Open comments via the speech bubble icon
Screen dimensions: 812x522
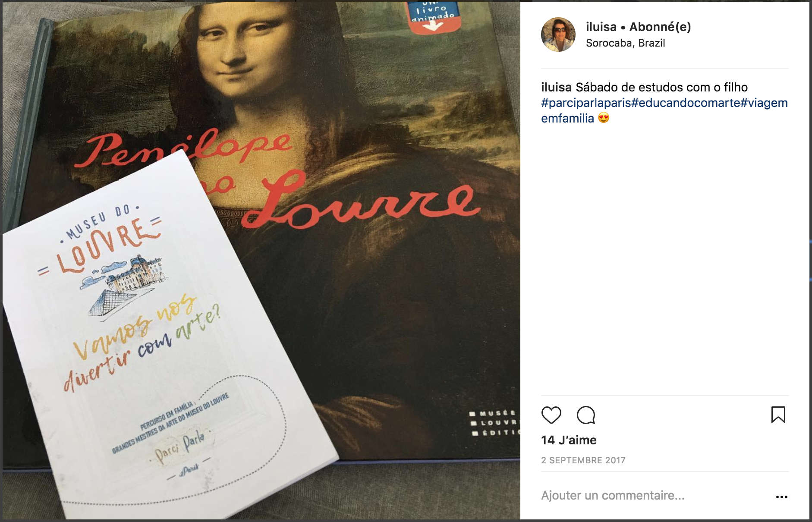click(x=586, y=415)
